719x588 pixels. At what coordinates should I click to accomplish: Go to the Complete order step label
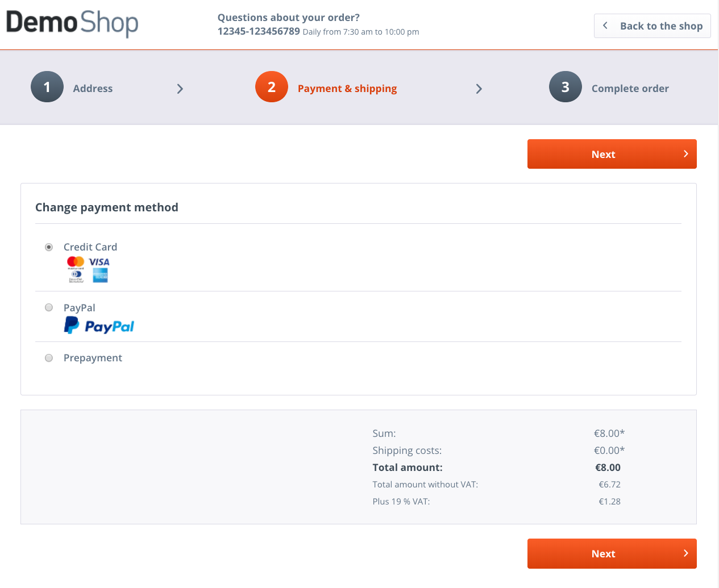[630, 89]
